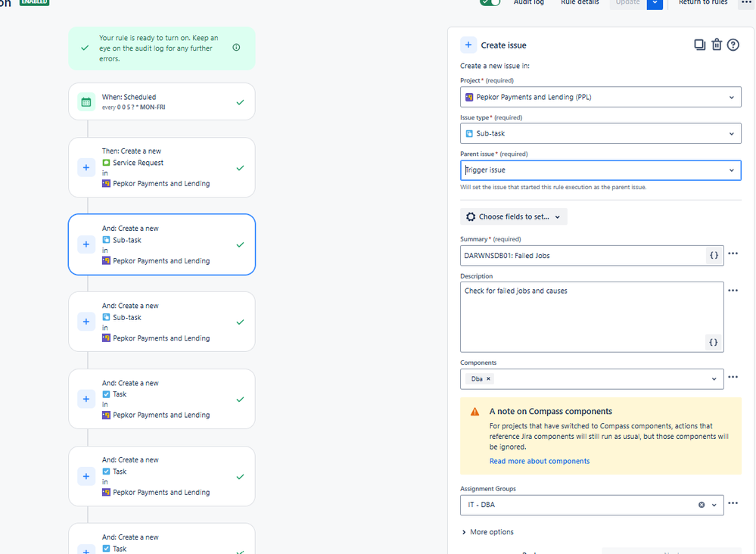Image resolution: width=756 pixels, height=554 pixels.
Task: Open Read more about components link
Action: click(539, 461)
